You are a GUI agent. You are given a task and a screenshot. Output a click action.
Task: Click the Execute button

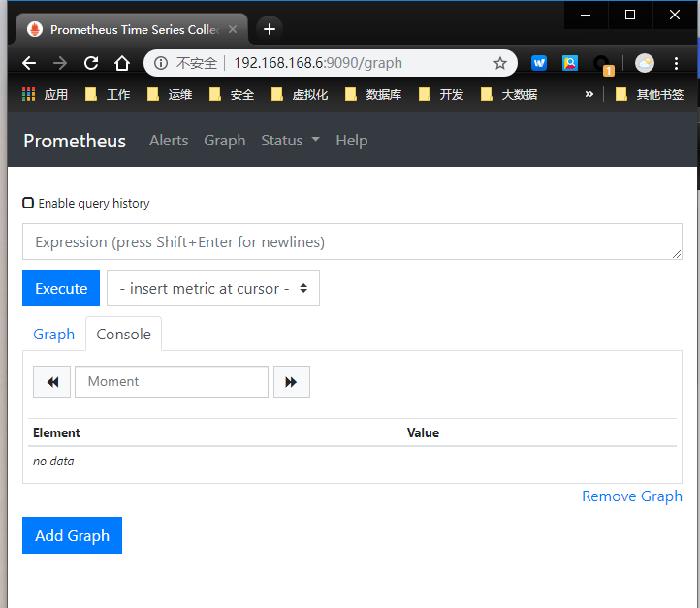[61, 288]
